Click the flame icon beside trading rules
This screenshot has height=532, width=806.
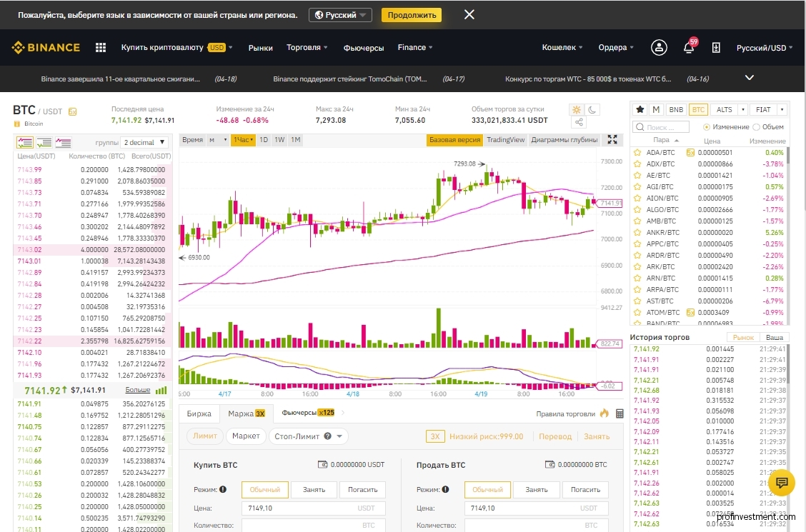click(x=604, y=413)
